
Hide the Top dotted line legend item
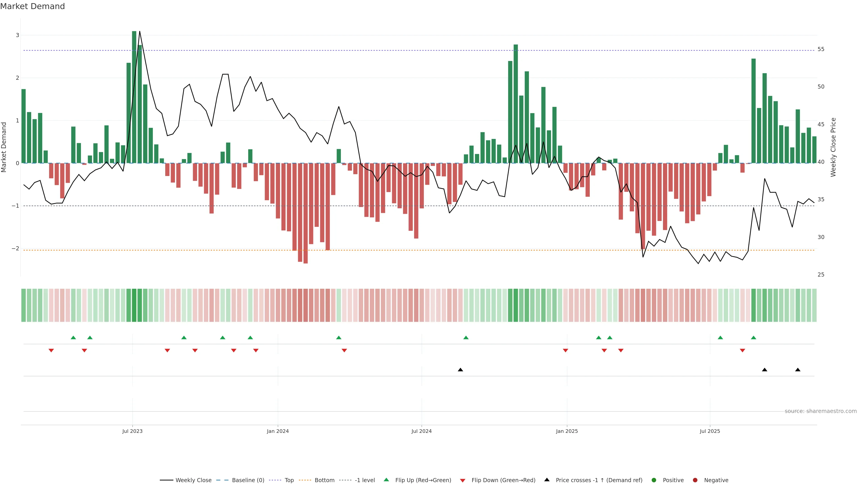pyautogui.click(x=289, y=480)
